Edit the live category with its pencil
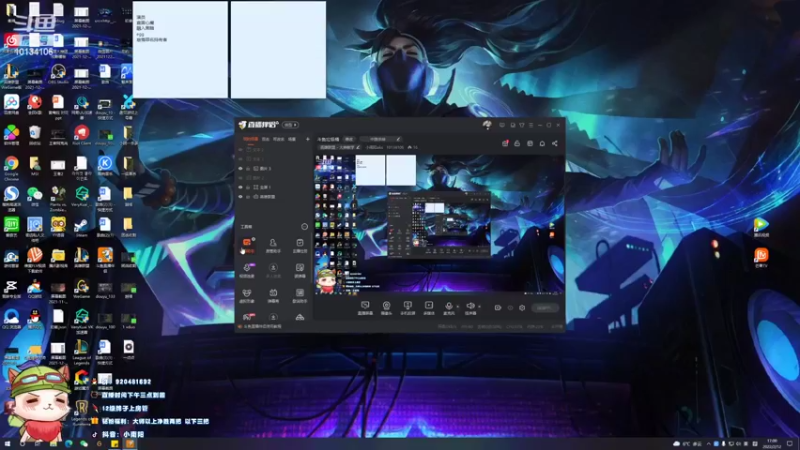This screenshot has width=800, height=450. point(358,147)
